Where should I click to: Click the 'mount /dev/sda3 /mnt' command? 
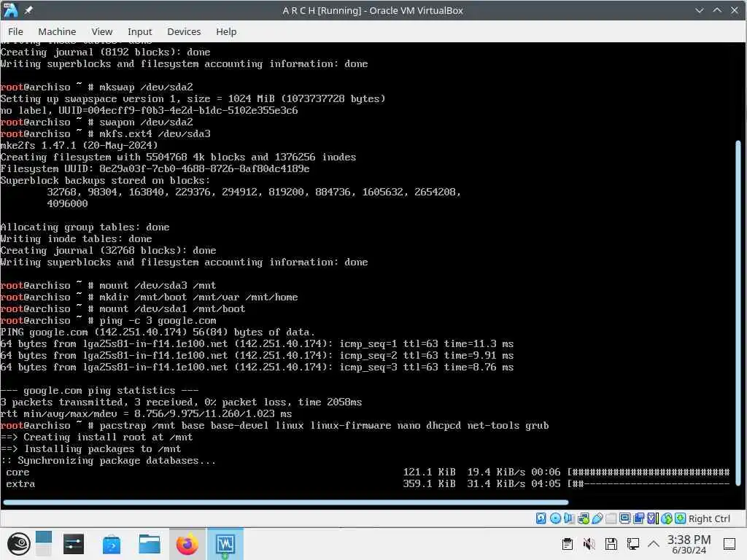coord(158,285)
